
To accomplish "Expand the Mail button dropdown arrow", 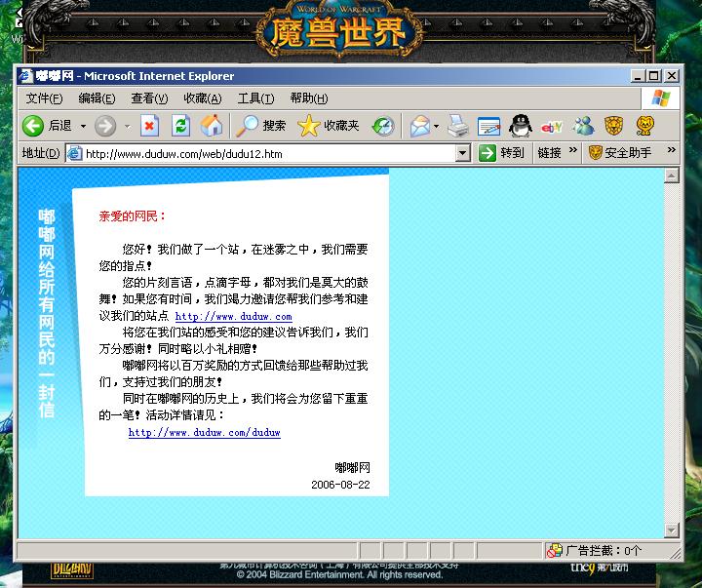I will point(436,126).
